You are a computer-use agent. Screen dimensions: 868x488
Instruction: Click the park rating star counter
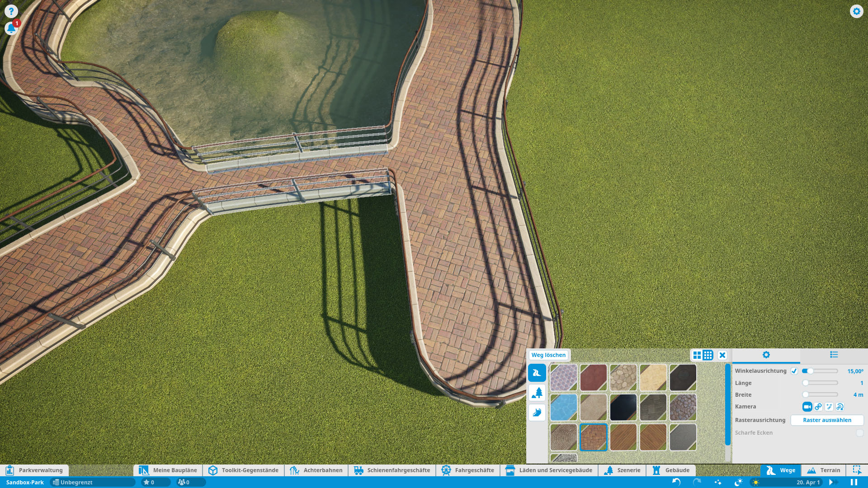tap(156, 482)
